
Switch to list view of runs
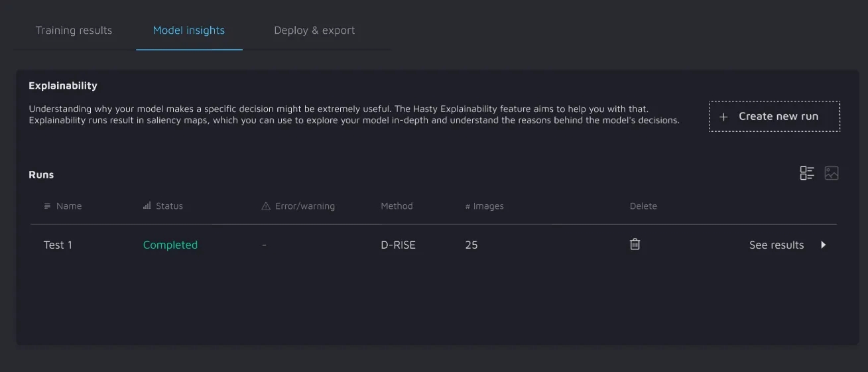806,173
